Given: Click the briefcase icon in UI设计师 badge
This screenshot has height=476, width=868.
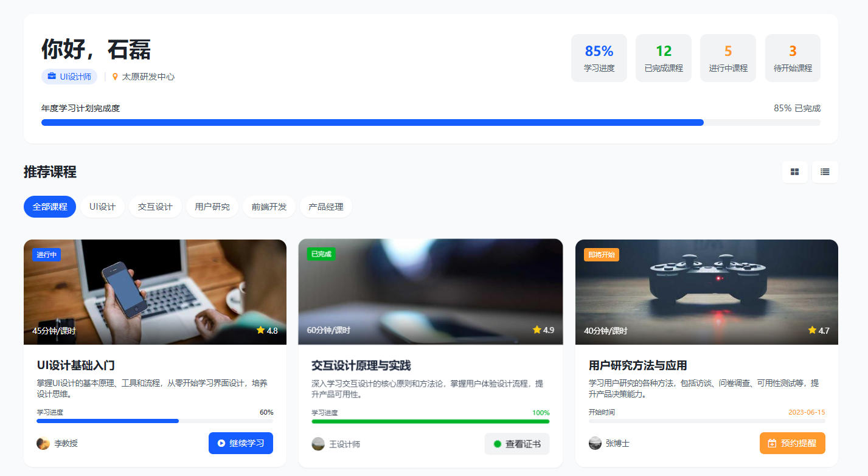Looking at the screenshot, I should 52,77.
